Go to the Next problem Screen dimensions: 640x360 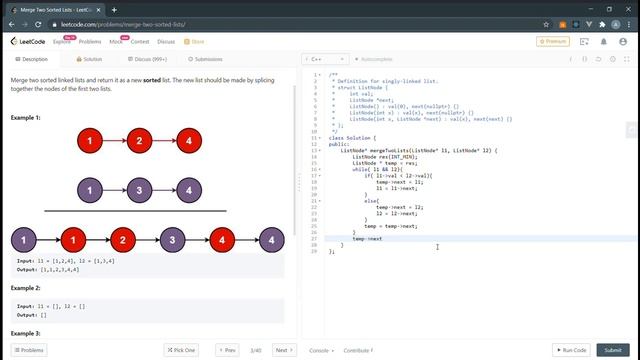click(284, 350)
